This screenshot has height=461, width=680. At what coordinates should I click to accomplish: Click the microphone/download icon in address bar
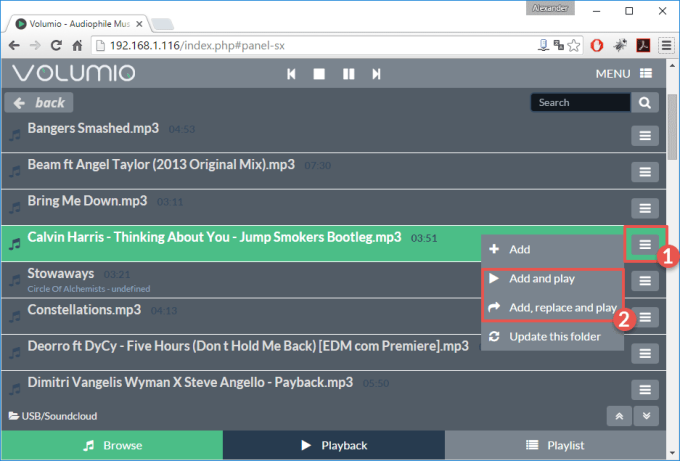[x=543, y=45]
